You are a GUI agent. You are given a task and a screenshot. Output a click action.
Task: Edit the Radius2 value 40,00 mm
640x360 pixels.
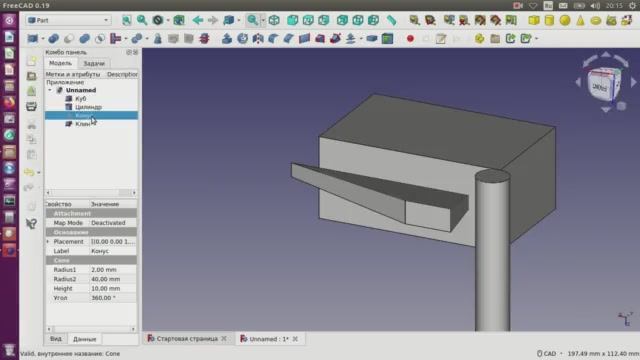113,279
